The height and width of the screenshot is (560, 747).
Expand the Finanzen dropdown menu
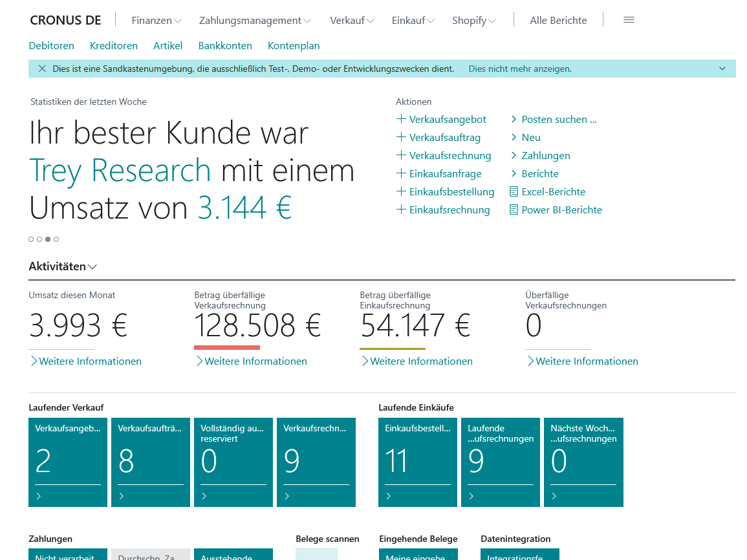tap(157, 21)
